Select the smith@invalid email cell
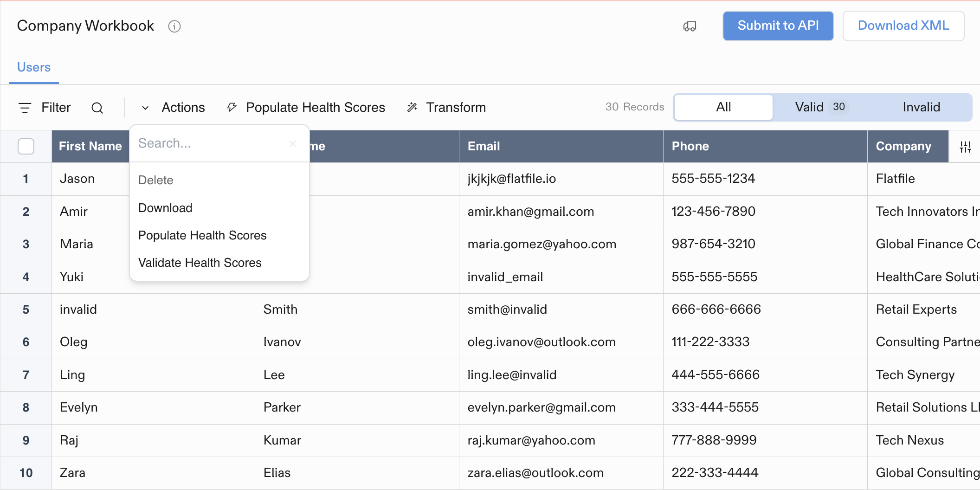This screenshot has height=490, width=980. coord(561,309)
